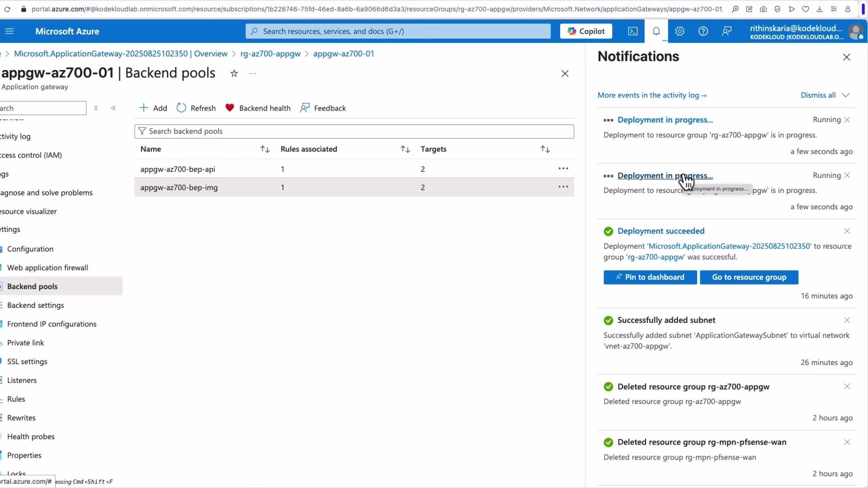
Task: Open the Azure portal hamburger menu
Action: [9, 31]
